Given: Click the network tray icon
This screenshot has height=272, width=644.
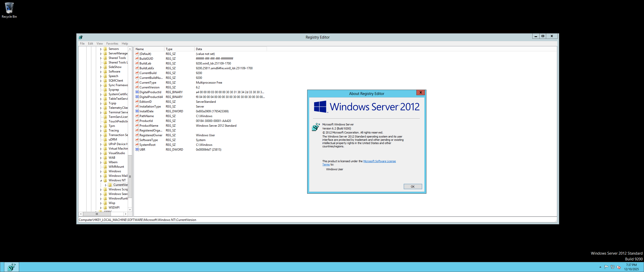Looking at the screenshot, I should tap(613, 267).
